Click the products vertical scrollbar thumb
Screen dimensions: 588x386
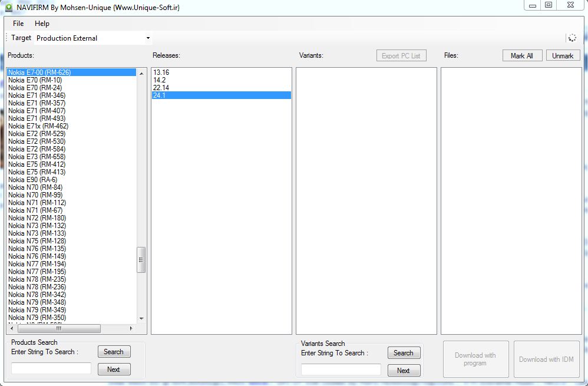(141, 259)
